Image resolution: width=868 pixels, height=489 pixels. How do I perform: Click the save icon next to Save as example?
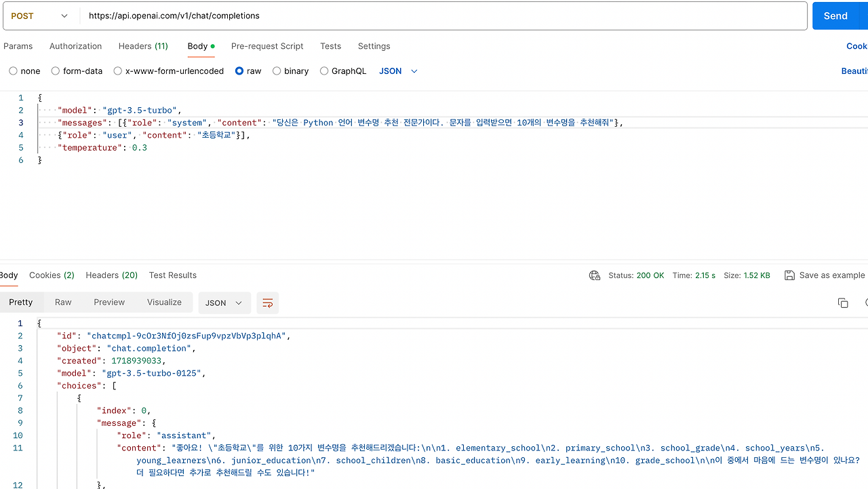789,275
